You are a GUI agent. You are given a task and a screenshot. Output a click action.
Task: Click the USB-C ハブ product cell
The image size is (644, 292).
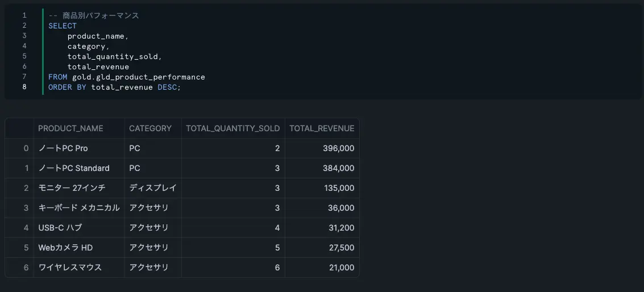pos(60,228)
